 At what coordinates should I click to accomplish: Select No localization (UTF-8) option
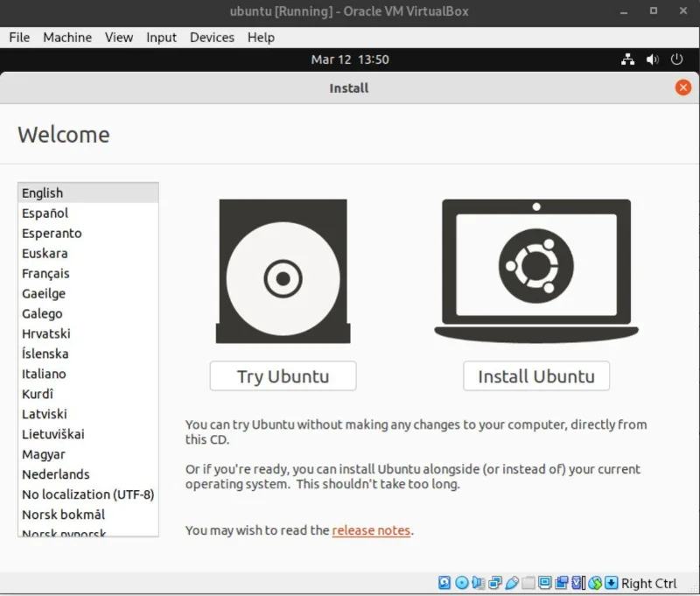point(88,494)
